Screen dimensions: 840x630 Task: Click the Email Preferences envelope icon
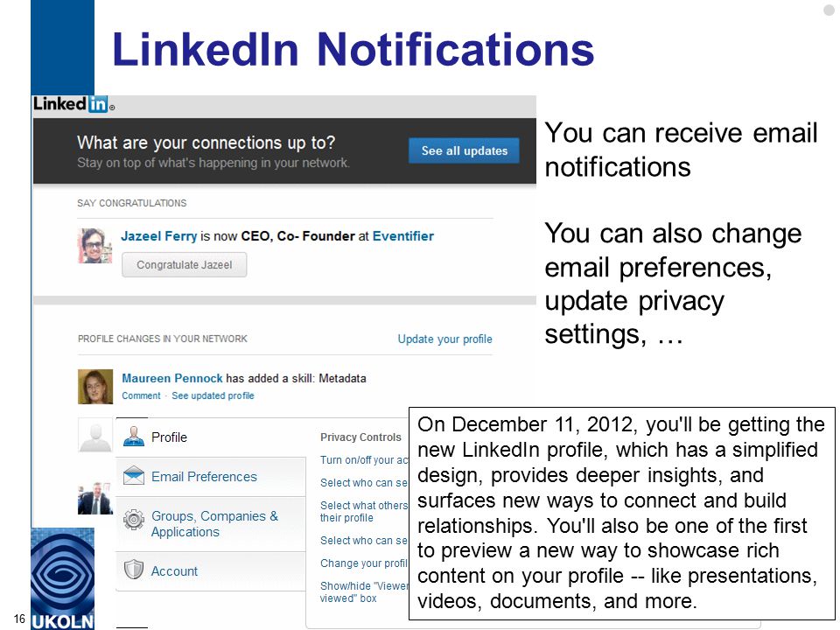(x=133, y=476)
